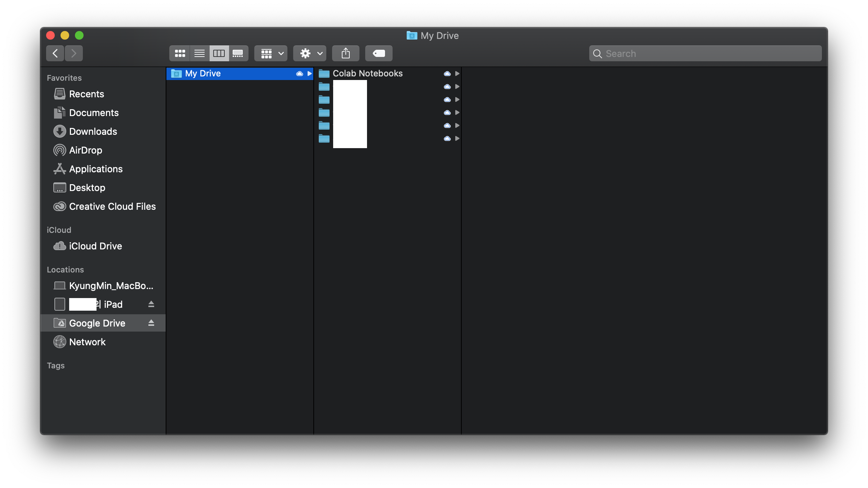The image size is (868, 488).
Task: Open AirDrop in the sidebar
Action: (85, 150)
